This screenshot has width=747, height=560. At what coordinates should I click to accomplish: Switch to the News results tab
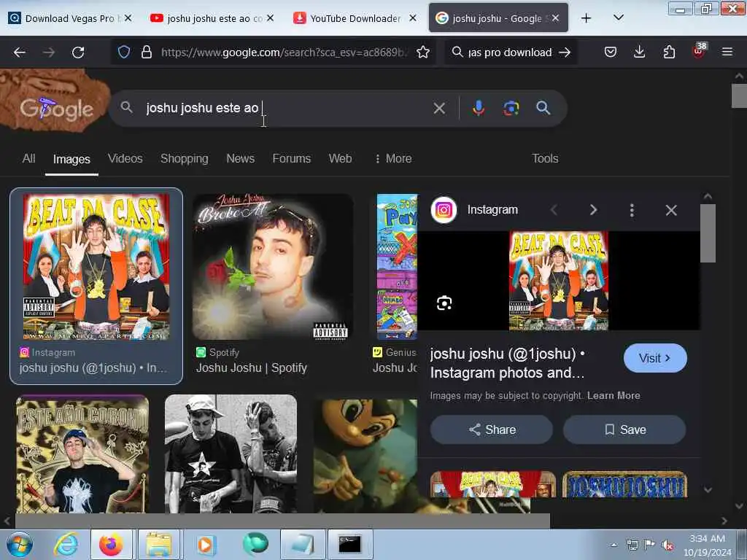pyautogui.click(x=240, y=158)
